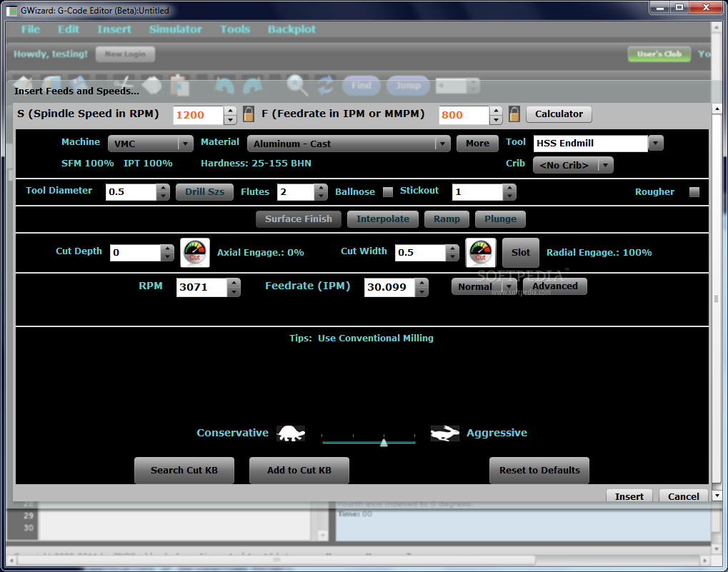Increase the Cut Depth stepper
The image size is (728, 572).
[167, 249]
